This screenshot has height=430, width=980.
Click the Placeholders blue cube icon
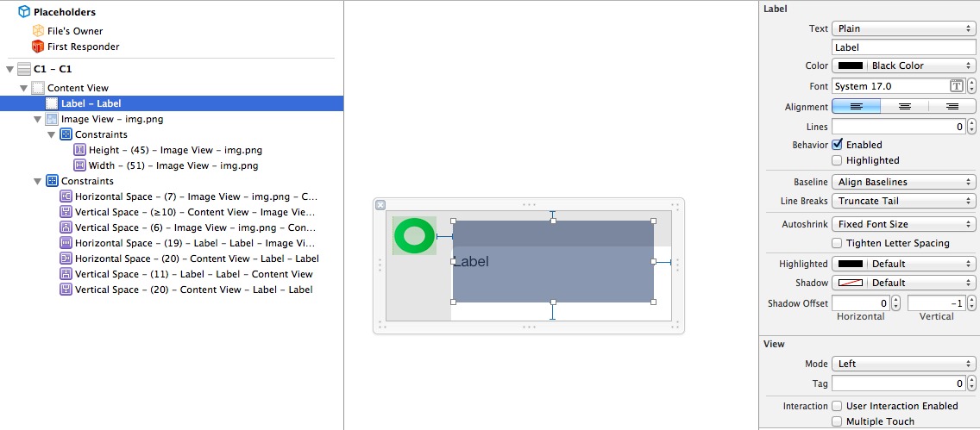tap(24, 12)
